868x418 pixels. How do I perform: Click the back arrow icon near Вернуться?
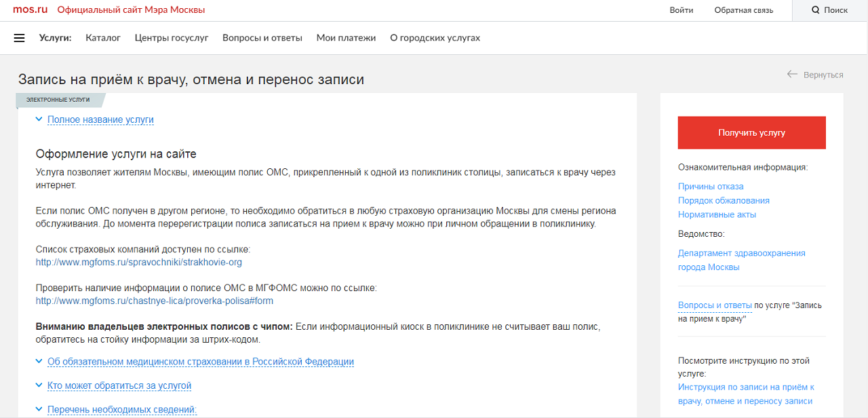pos(792,74)
